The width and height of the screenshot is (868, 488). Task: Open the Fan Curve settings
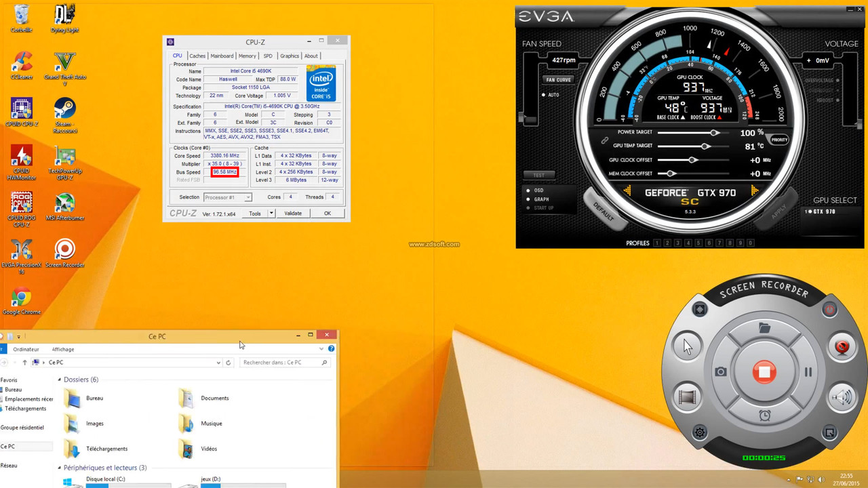(x=558, y=80)
